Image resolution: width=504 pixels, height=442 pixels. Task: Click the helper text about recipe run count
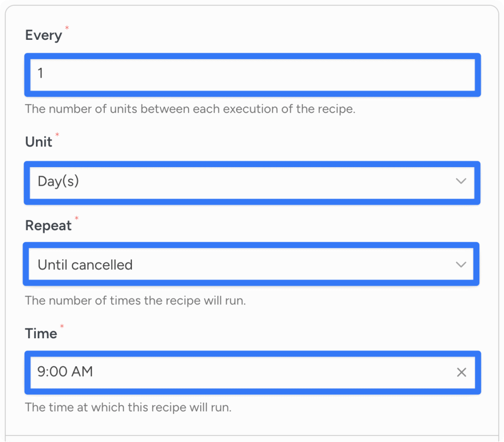135,300
